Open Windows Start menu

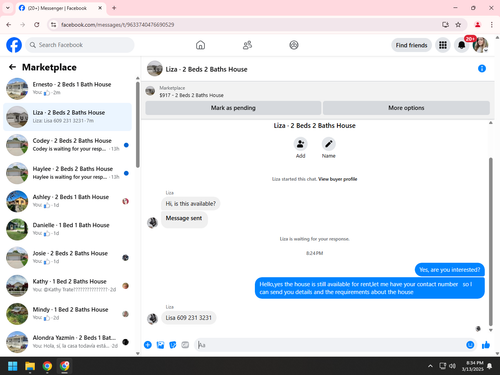pyautogui.click(x=13, y=366)
